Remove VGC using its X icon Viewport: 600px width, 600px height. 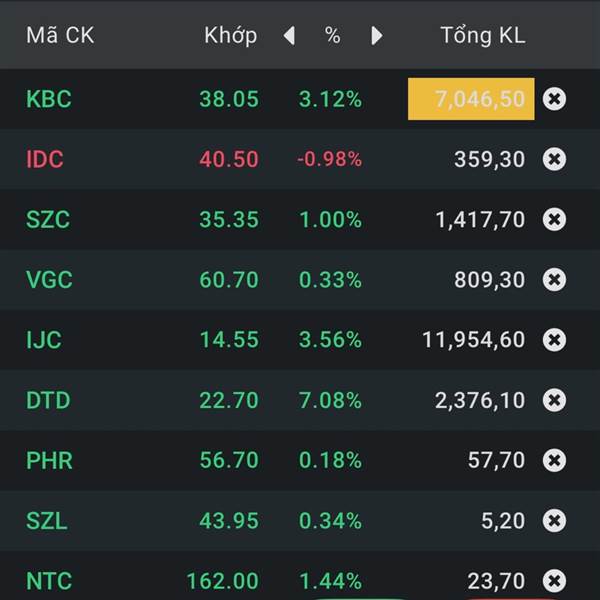click(x=554, y=280)
